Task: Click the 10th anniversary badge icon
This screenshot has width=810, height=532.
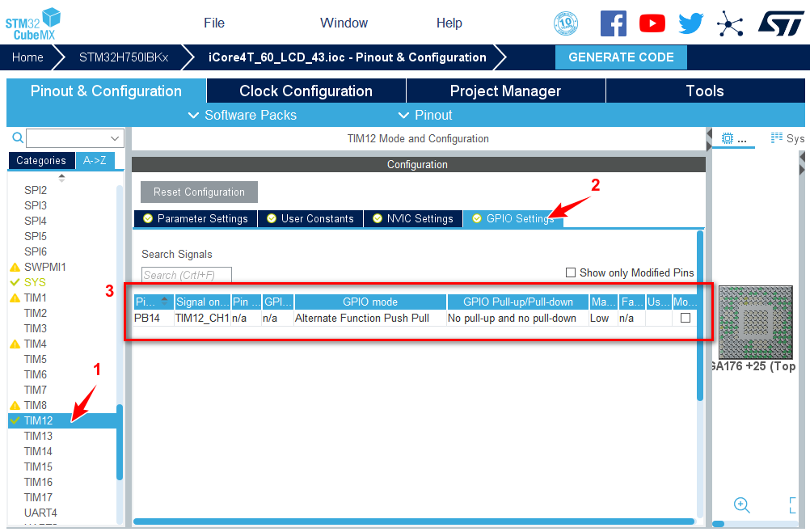Action: point(566,23)
